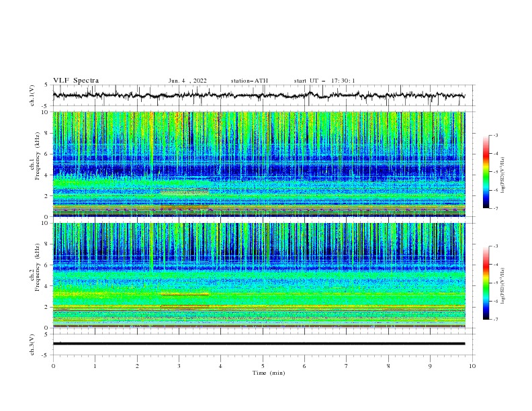This screenshot has height=411, width=532.
Task: Click the "start UT = 17:30: 1" text
Action: point(324,81)
